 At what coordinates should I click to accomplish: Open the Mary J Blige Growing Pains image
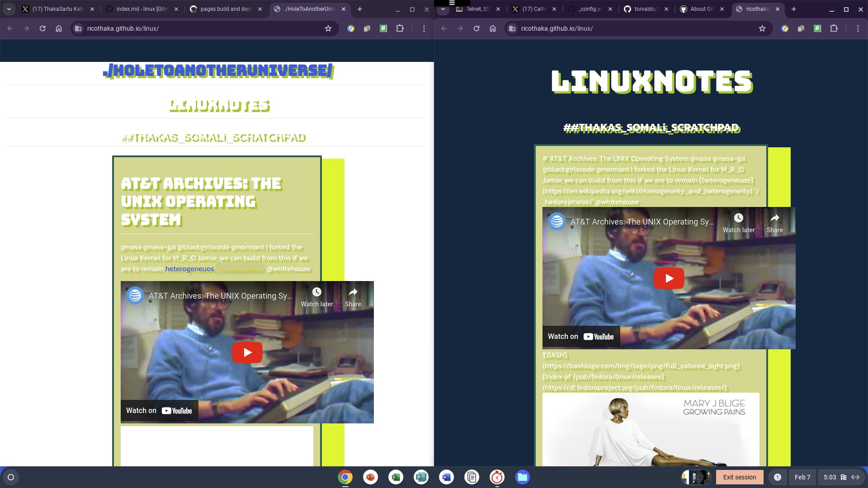[x=651, y=430]
